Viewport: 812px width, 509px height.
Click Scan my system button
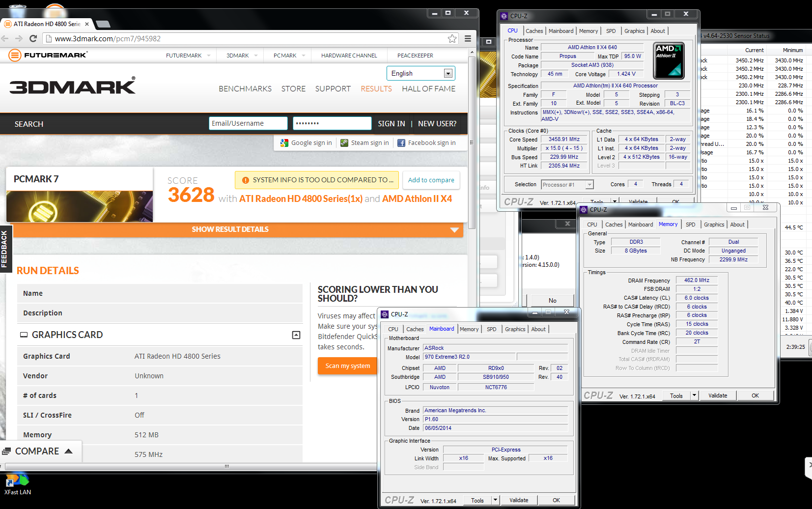point(348,366)
